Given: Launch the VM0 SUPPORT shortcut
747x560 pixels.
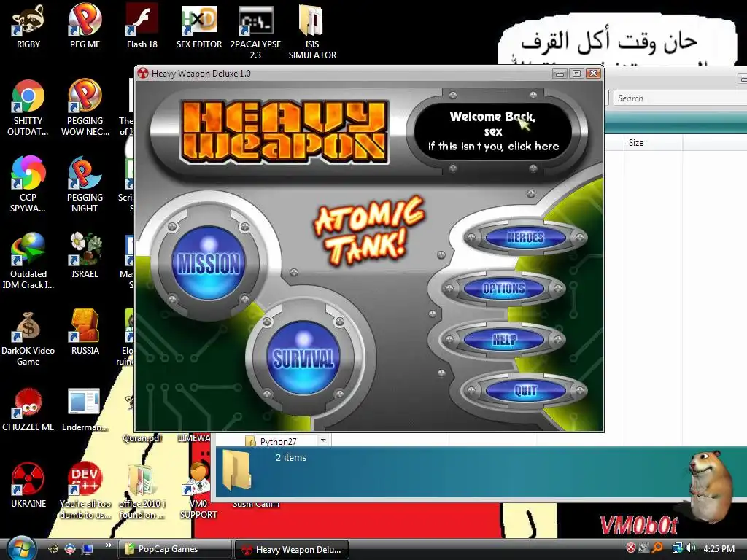Looking at the screenshot, I should [x=198, y=491].
